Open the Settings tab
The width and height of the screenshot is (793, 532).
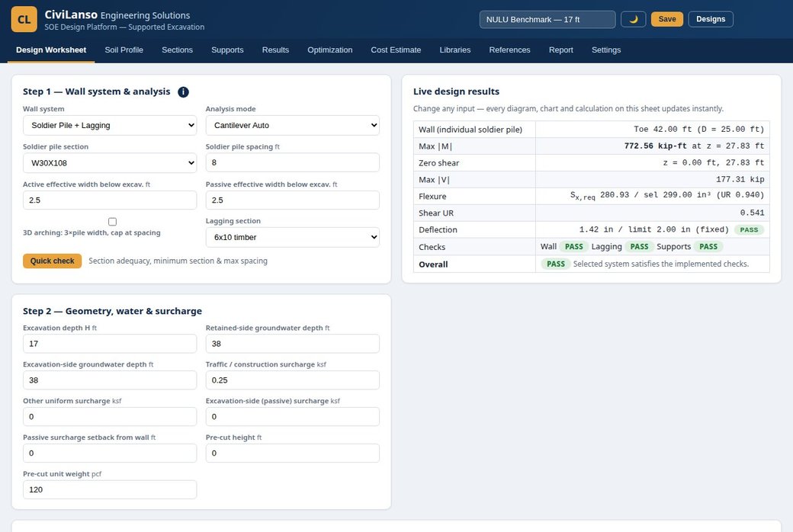point(606,50)
